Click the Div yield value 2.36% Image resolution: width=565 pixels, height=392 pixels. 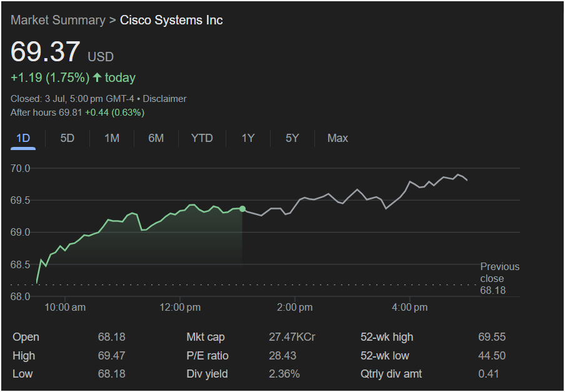click(x=284, y=374)
